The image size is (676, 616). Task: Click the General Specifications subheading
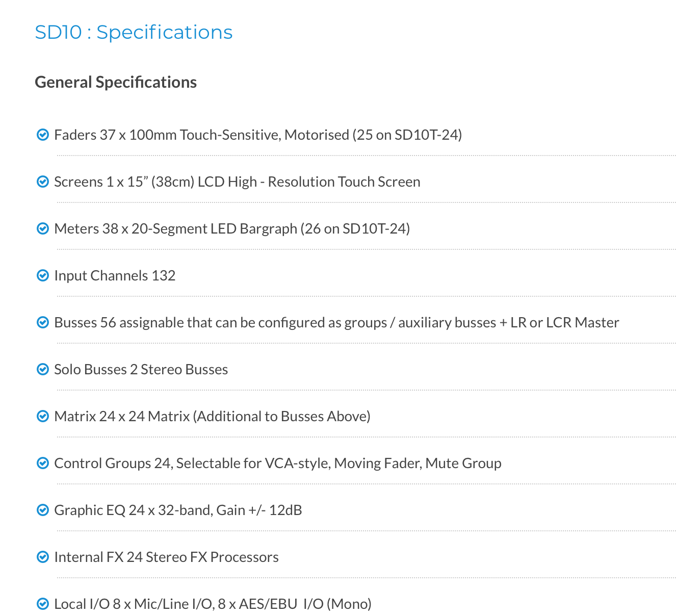coord(116,82)
